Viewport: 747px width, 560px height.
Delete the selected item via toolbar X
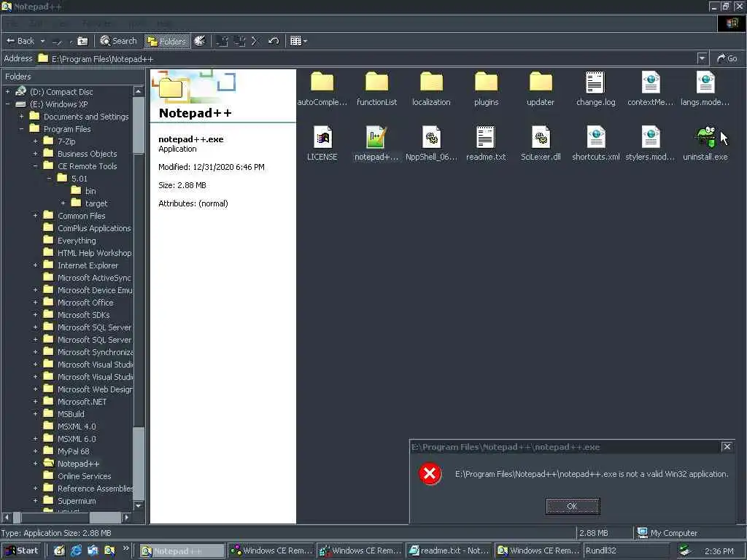[x=255, y=42]
